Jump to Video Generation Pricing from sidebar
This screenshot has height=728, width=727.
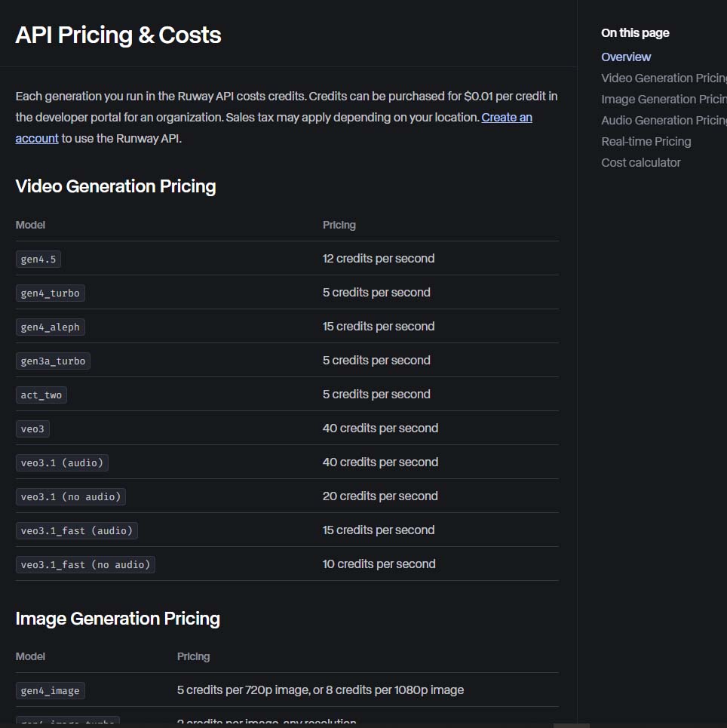coord(664,78)
